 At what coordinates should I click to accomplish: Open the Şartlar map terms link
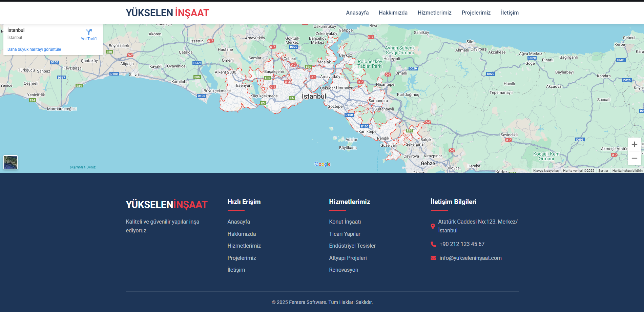(603, 171)
